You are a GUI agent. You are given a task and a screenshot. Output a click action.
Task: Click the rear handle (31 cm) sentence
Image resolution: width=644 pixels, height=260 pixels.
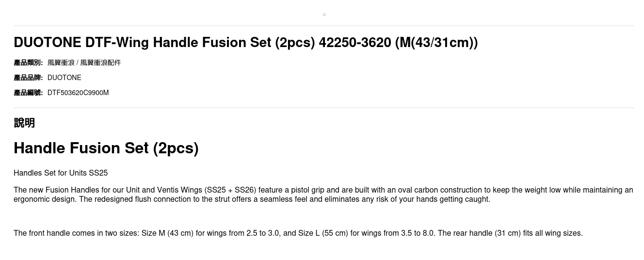pyautogui.click(x=509, y=233)
